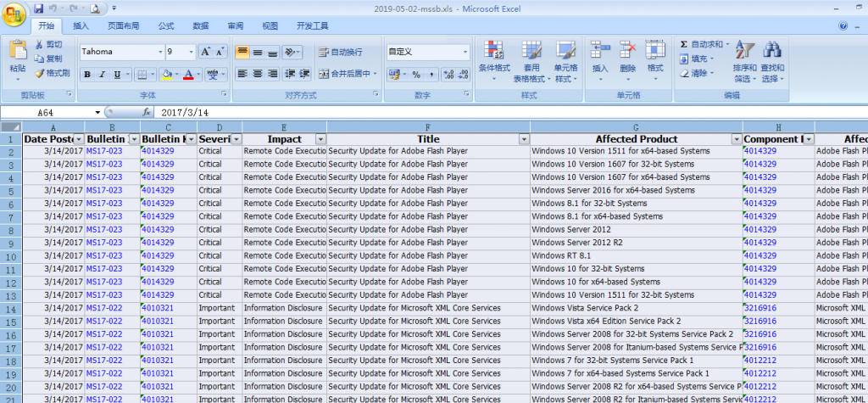
Task: Toggle Wrap Text (自动换行)
Action: [x=341, y=52]
